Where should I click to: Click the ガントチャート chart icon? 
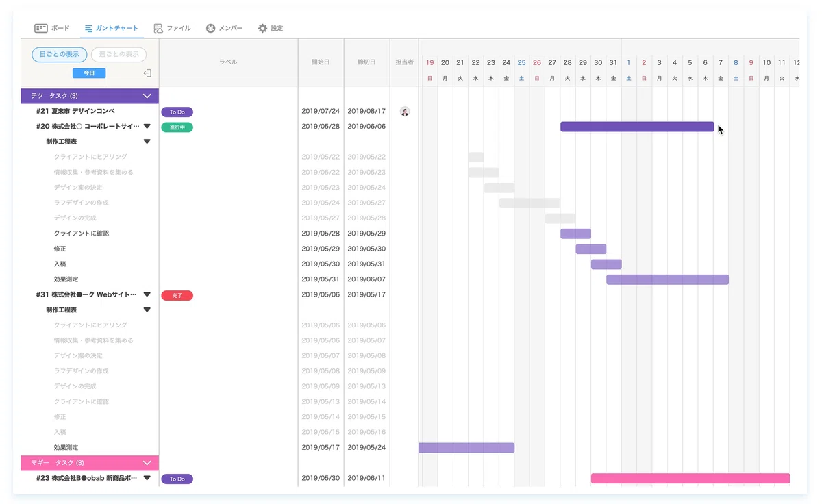point(88,28)
